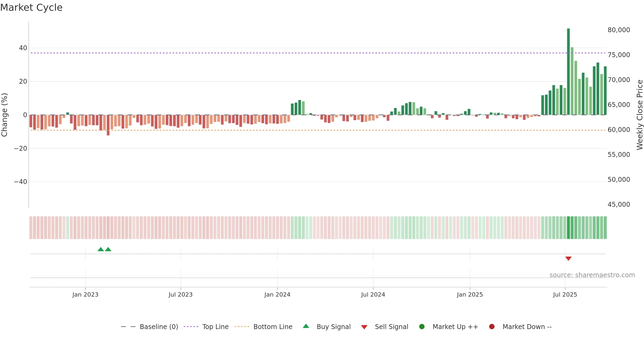Click the dark red Market Down circle icon
This screenshot has width=644, height=362.
pyautogui.click(x=492, y=327)
